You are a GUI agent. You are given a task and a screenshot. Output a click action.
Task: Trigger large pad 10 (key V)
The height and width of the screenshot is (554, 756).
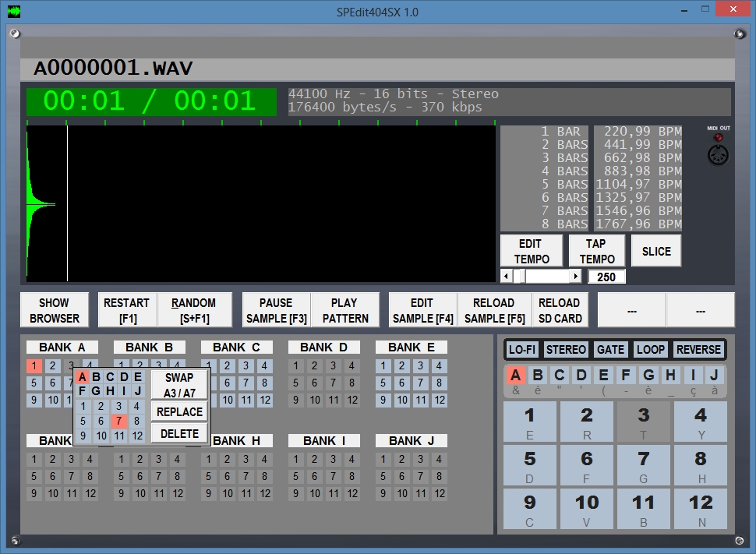586,509
